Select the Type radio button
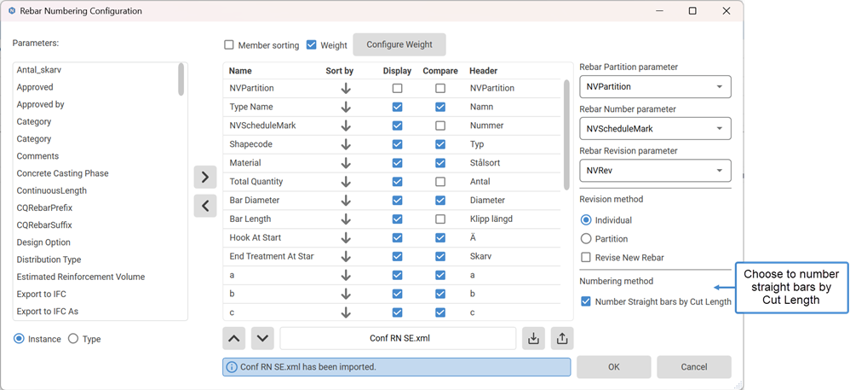Screen dimensions: 850x390 pos(73,338)
